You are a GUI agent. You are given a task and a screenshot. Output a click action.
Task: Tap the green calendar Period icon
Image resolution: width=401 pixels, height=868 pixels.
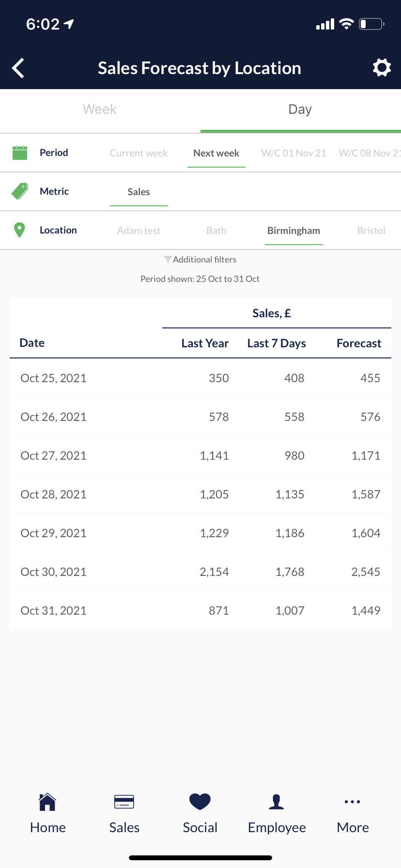coord(20,153)
